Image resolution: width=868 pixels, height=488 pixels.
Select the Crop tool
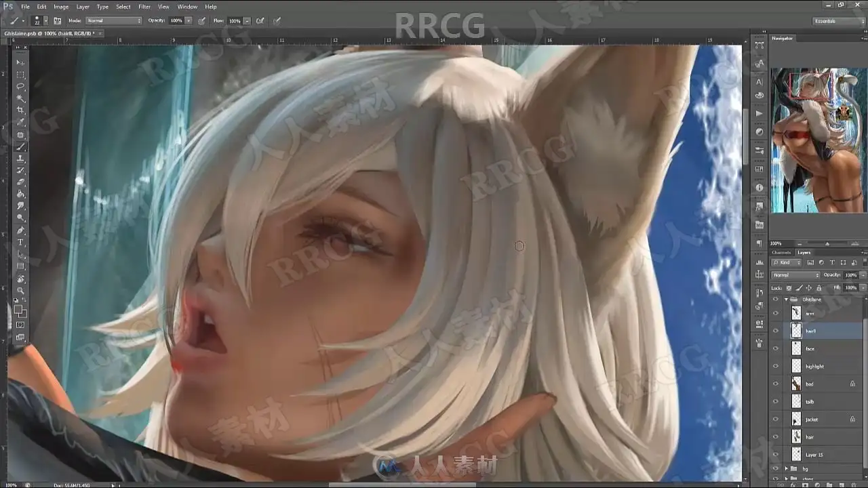(x=20, y=110)
